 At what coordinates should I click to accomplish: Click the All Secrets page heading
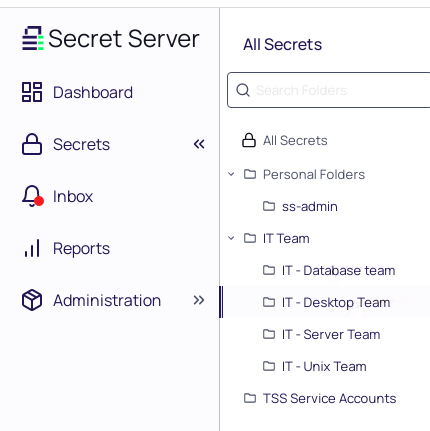tap(282, 44)
